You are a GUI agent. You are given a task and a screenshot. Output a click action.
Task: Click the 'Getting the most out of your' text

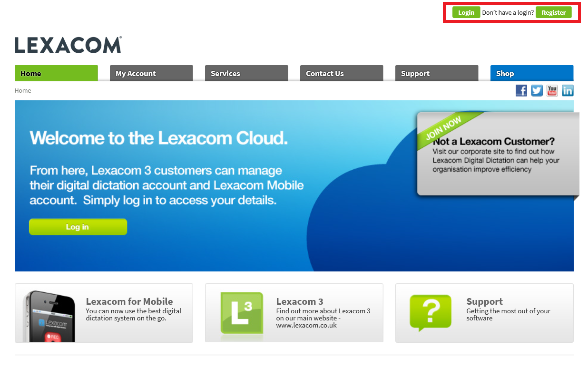(508, 311)
